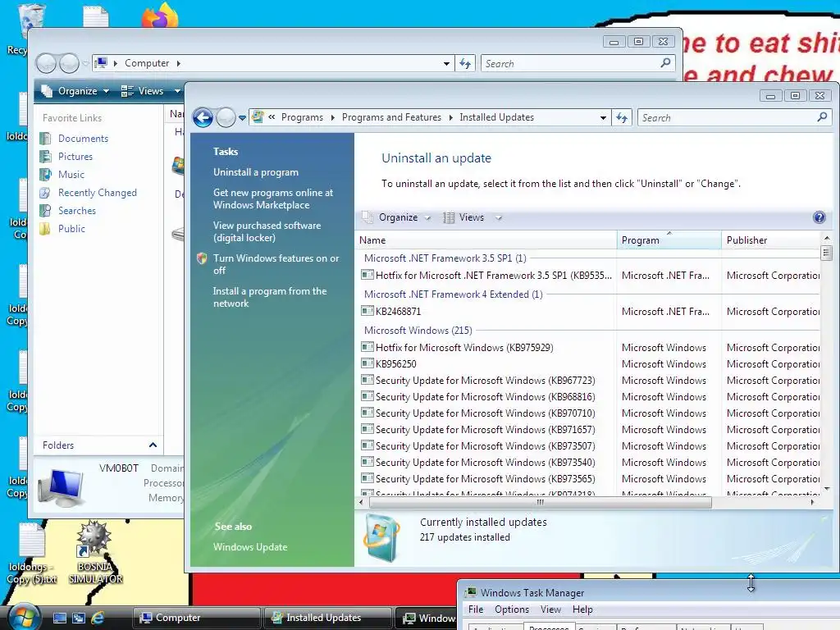Click the Programs breadcrumb in address bar
This screenshot has width=840, height=630.
pyautogui.click(x=302, y=117)
